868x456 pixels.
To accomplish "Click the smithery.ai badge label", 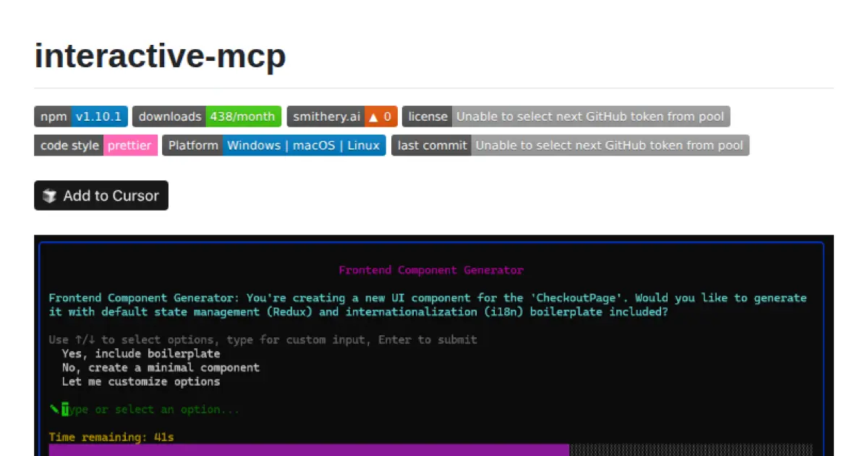I will click(x=325, y=117).
